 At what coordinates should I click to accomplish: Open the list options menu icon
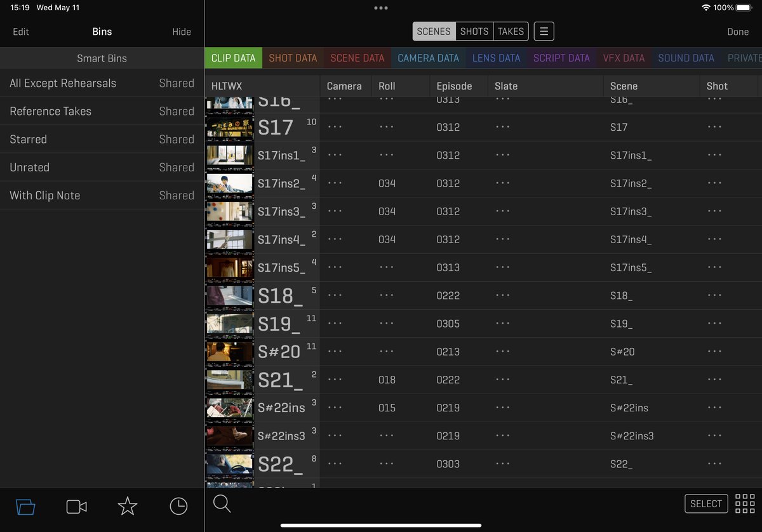click(x=544, y=31)
